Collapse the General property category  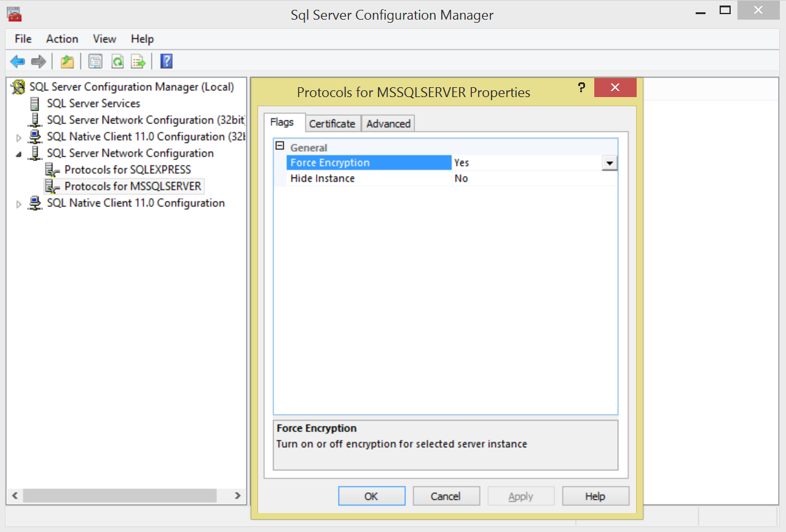click(280, 146)
